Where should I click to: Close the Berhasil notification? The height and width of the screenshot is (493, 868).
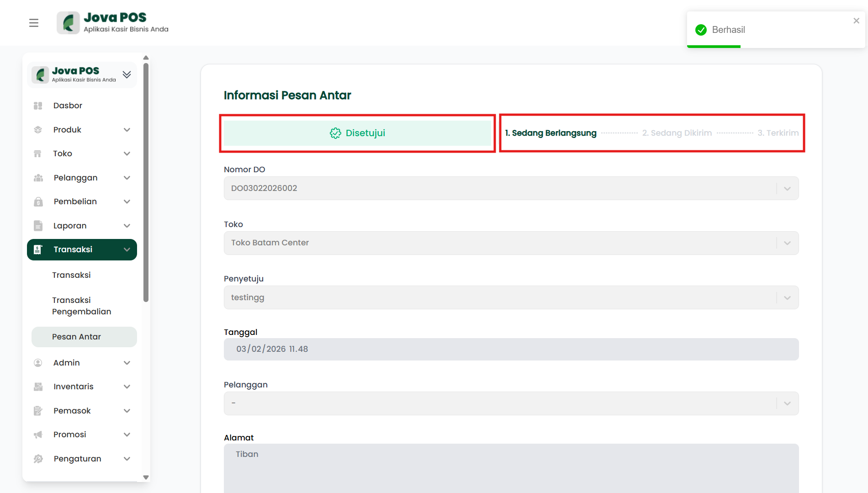tap(856, 21)
